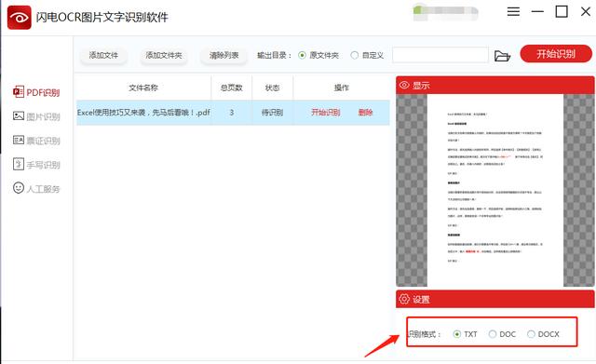Click the 待识别 status cell
This screenshot has width=596, height=364.
pyautogui.click(x=272, y=113)
